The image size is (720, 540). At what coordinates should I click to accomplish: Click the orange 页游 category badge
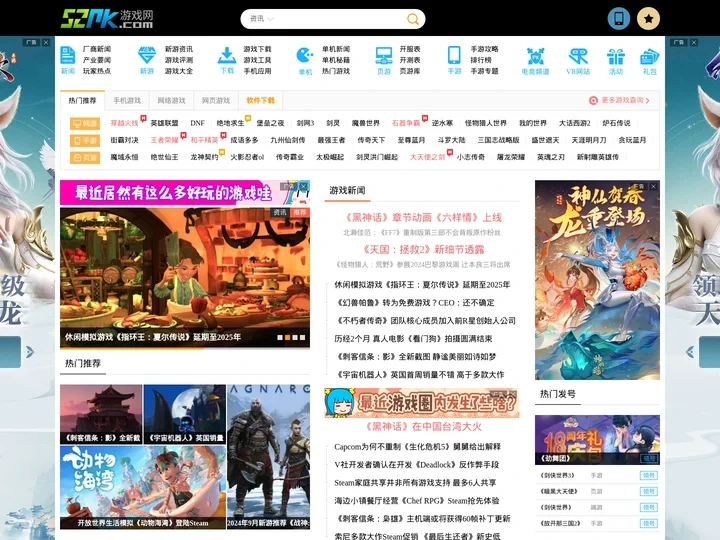84,157
